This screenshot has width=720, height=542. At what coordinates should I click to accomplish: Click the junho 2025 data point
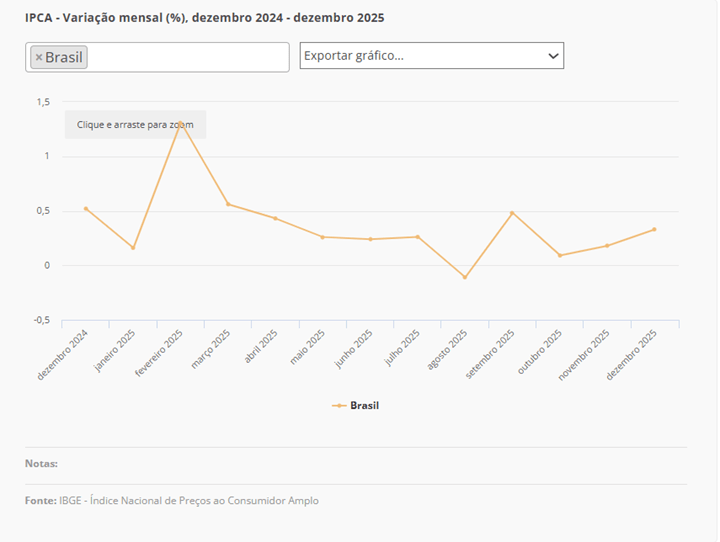pyautogui.click(x=370, y=239)
